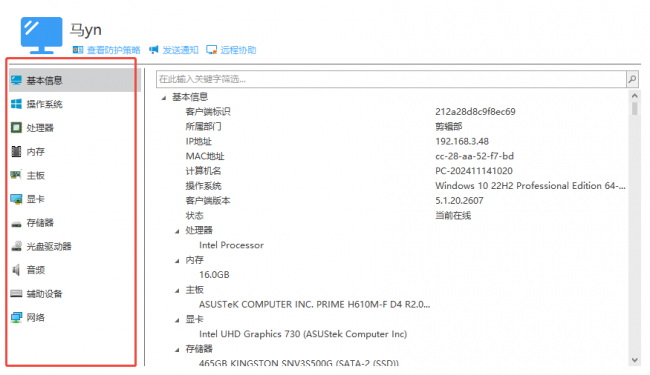
Task: Open the 主板 motherboard icon
Action: pyautogui.click(x=16, y=175)
